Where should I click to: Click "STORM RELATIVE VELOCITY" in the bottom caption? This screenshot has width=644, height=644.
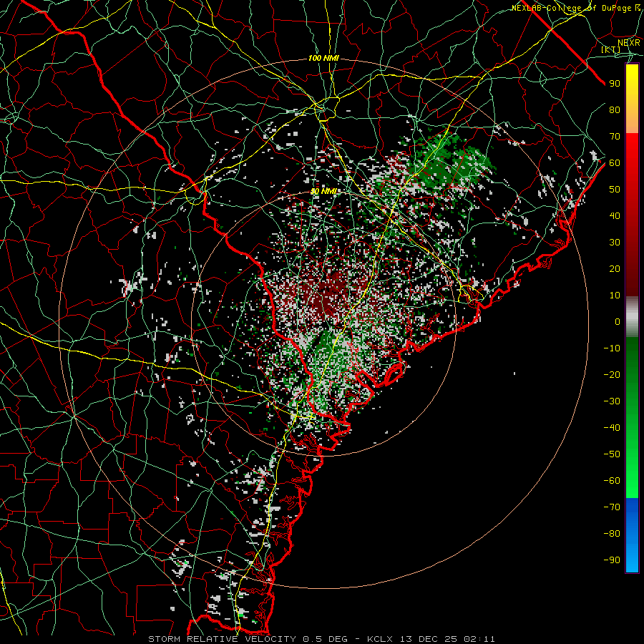coord(222,639)
